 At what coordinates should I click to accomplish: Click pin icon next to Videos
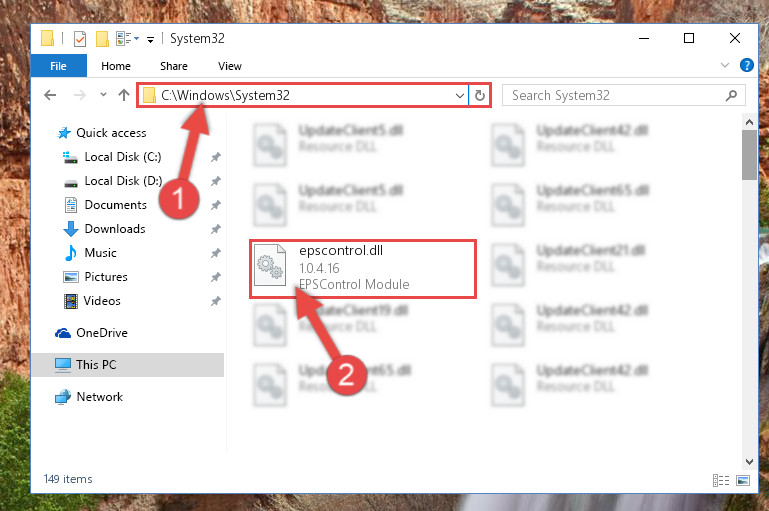215,301
